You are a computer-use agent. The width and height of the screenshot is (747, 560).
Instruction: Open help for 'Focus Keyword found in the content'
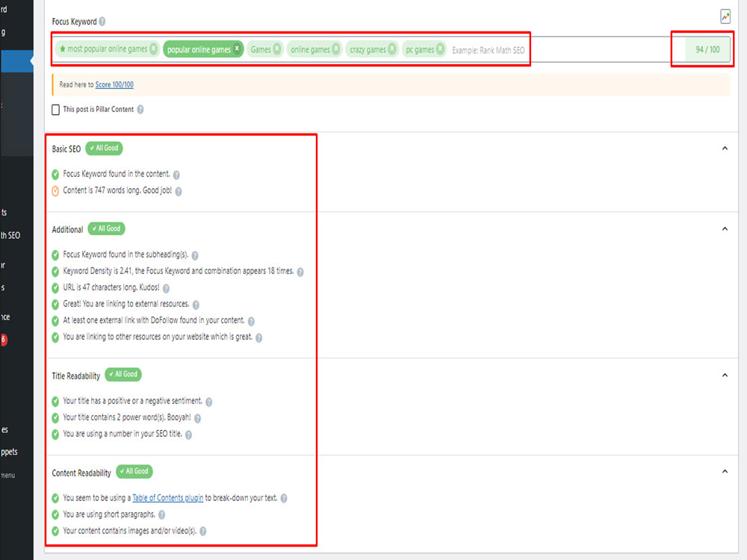point(176,175)
